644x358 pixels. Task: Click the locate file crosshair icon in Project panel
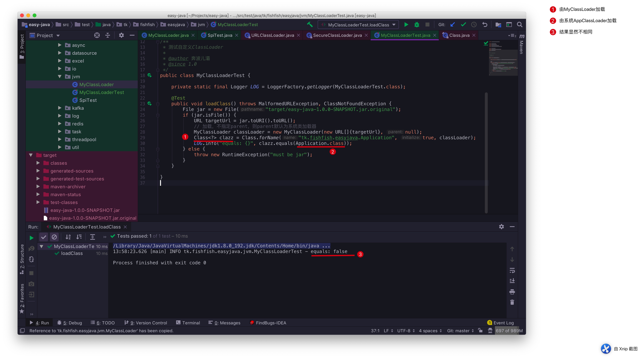[97, 35]
